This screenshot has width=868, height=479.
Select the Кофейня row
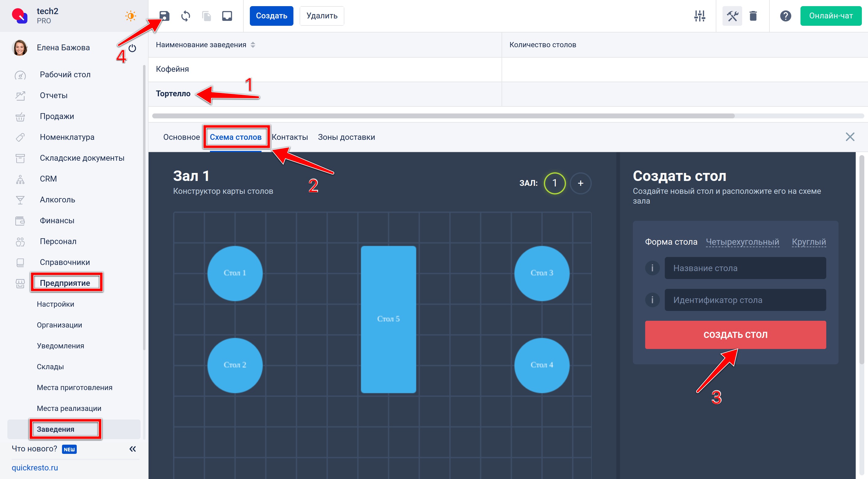point(508,69)
